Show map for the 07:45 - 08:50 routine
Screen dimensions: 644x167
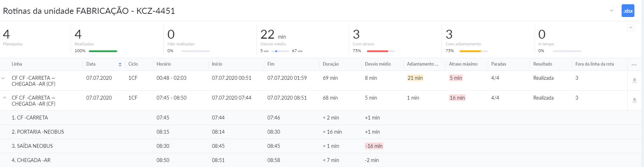coord(634,101)
